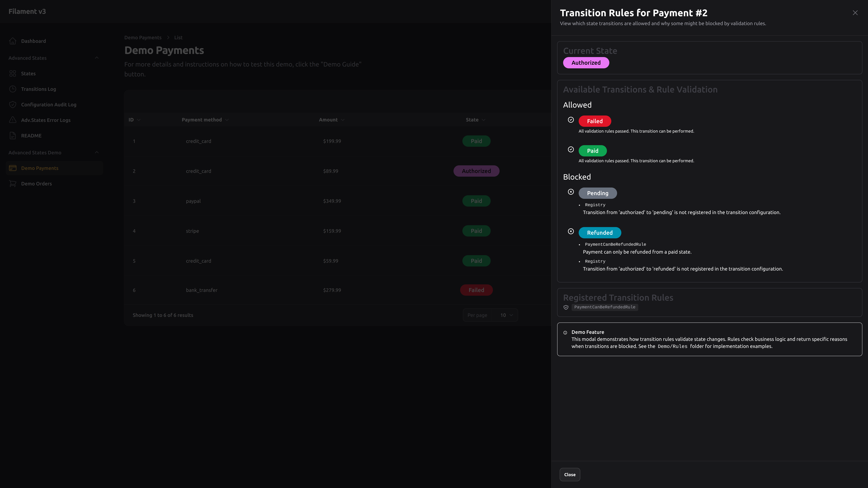The width and height of the screenshot is (868, 488).
Task: View the Adv.States Error Logs
Action: (x=45, y=120)
